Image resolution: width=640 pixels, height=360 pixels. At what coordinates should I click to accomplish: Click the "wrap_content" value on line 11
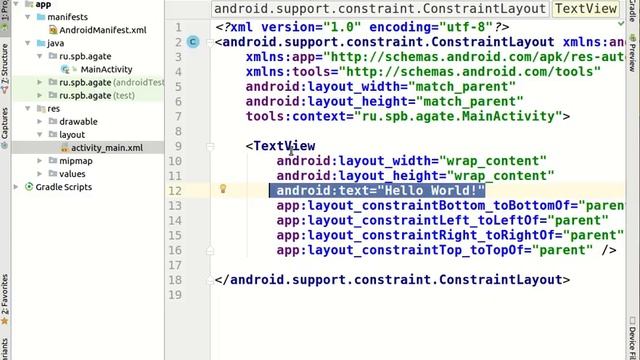501,176
